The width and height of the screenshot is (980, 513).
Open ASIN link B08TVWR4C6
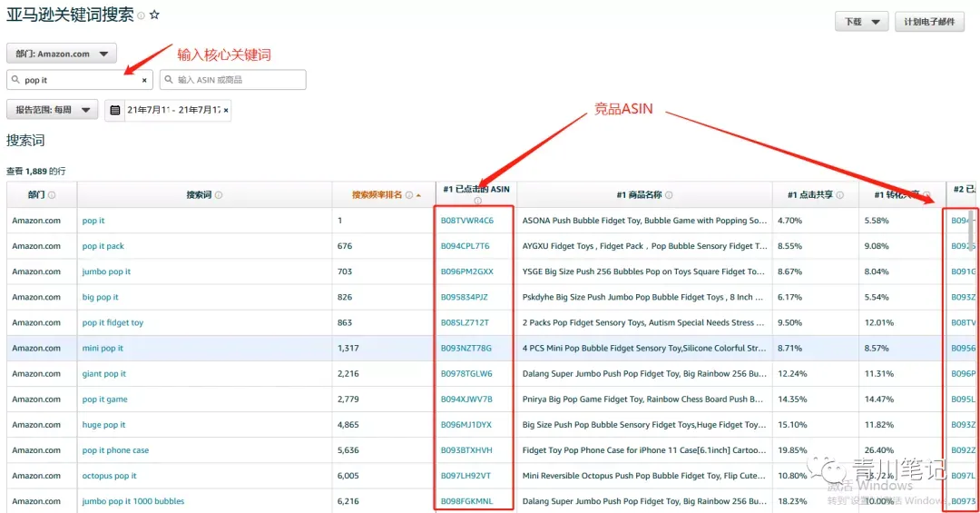click(x=467, y=221)
